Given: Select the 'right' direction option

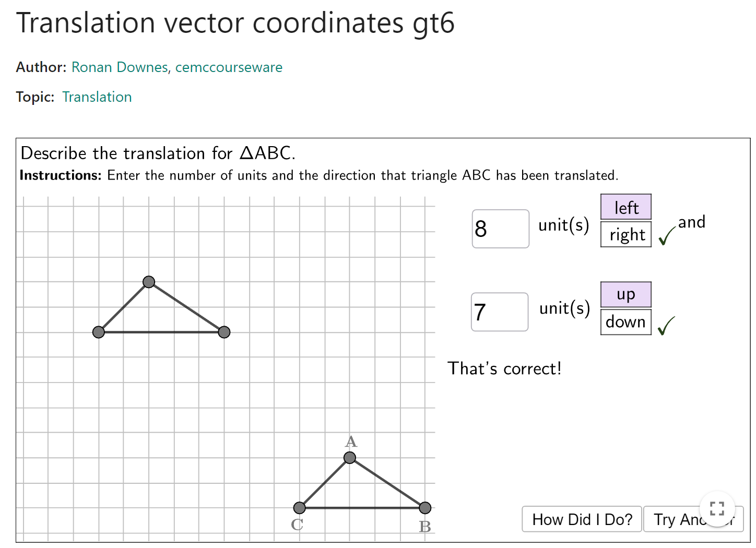Looking at the screenshot, I should point(626,234).
